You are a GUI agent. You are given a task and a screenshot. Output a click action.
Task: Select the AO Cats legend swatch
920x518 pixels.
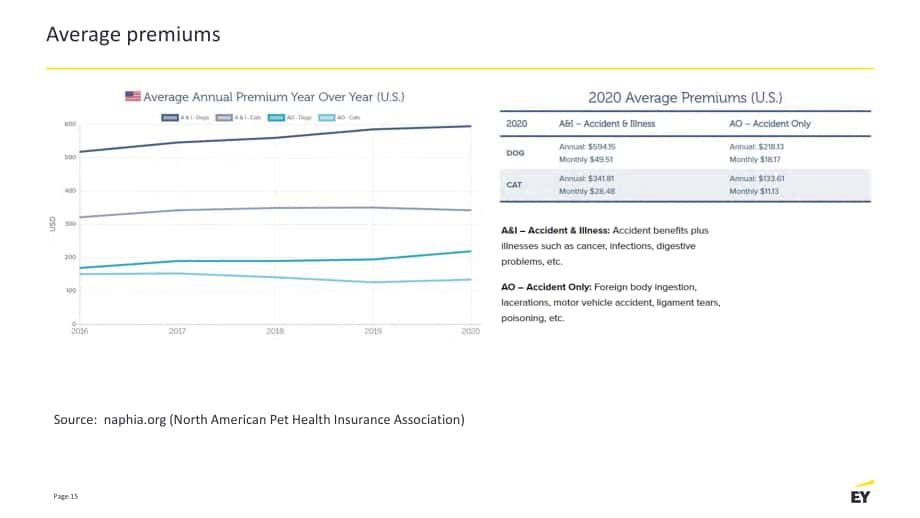[x=327, y=118]
